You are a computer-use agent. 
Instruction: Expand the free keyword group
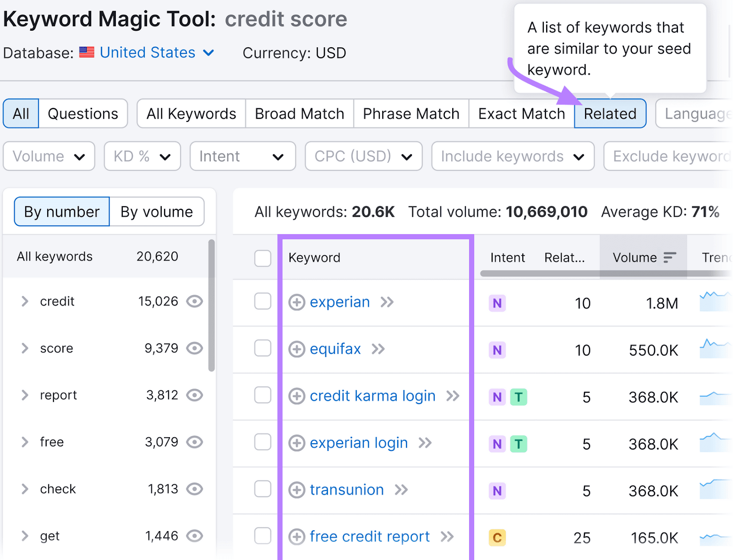25,442
